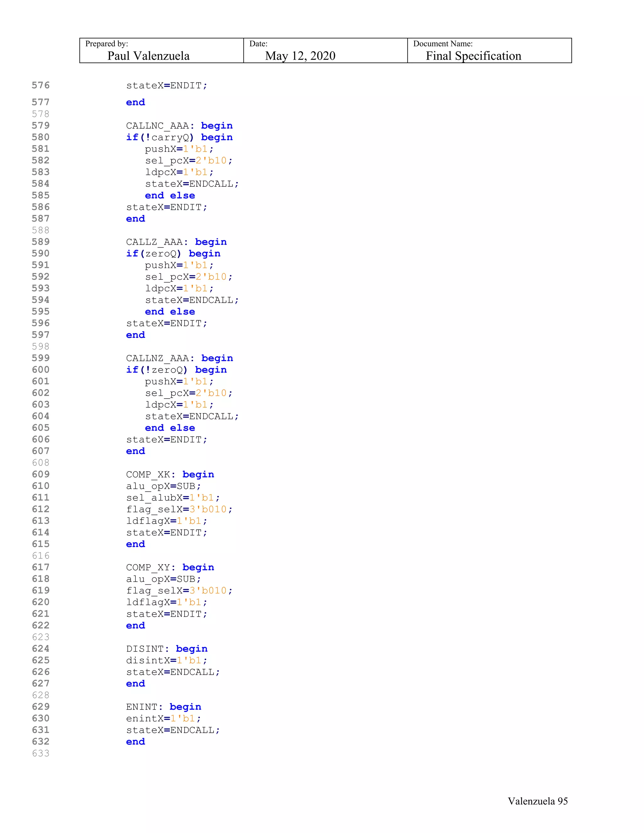Click the DISINT: begin label
Viewport: 644px width, 833px height.
[167, 649]
